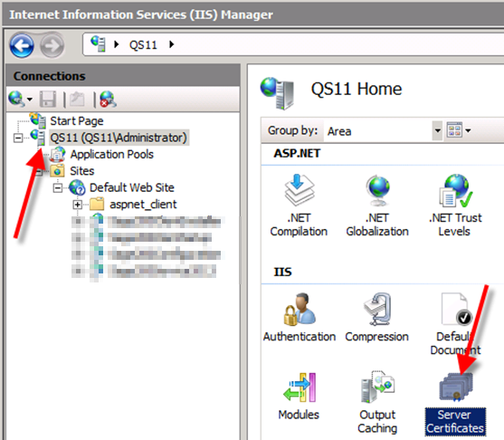Open the .NET Compilation feature
The width and height of the screenshot is (504, 440).
pos(299,206)
